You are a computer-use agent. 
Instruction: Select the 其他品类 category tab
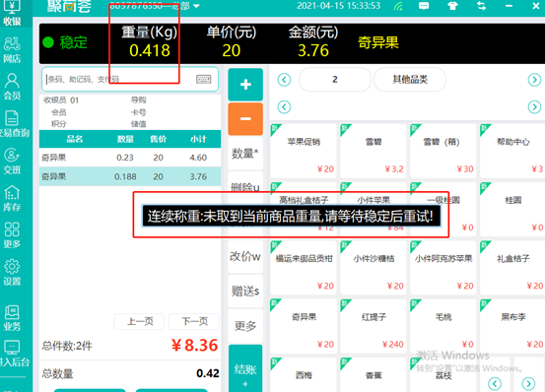click(x=410, y=80)
